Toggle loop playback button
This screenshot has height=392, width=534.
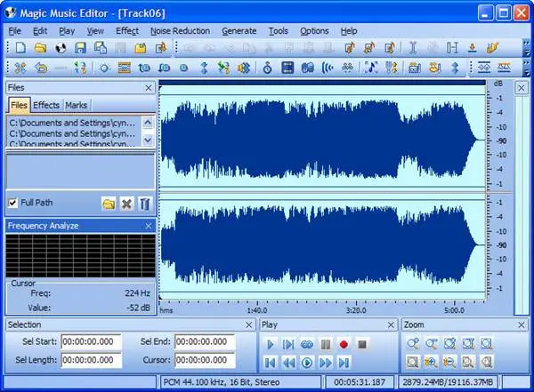click(307, 344)
